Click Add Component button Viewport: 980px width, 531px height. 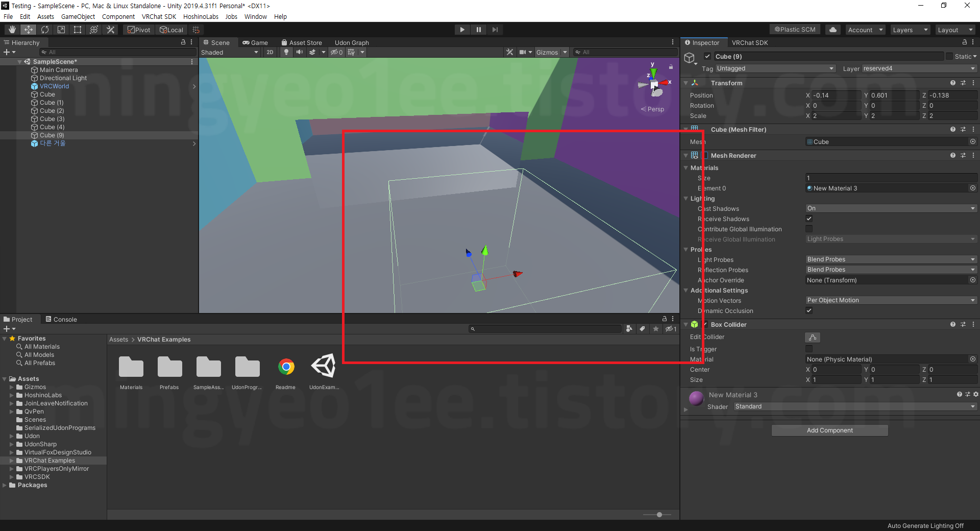pyautogui.click(x=830, y=430)
